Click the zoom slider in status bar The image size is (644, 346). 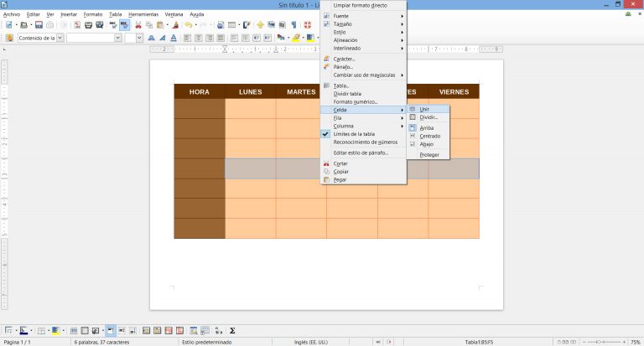[x=604, y=342]
